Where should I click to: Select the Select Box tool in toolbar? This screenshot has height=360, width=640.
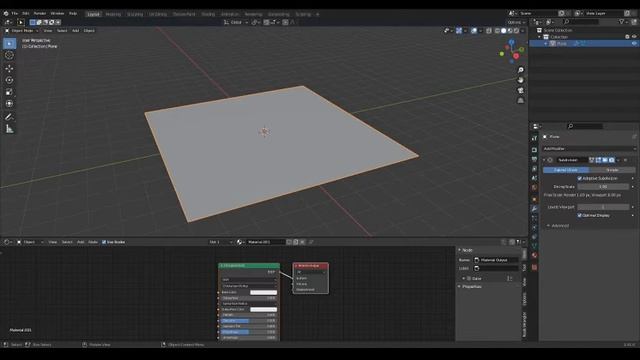point(9,43)
